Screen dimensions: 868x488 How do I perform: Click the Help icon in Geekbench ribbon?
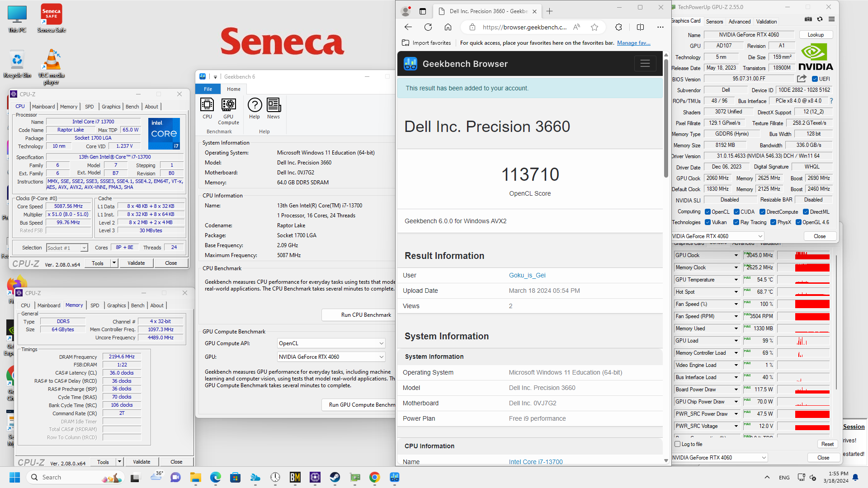255,109
